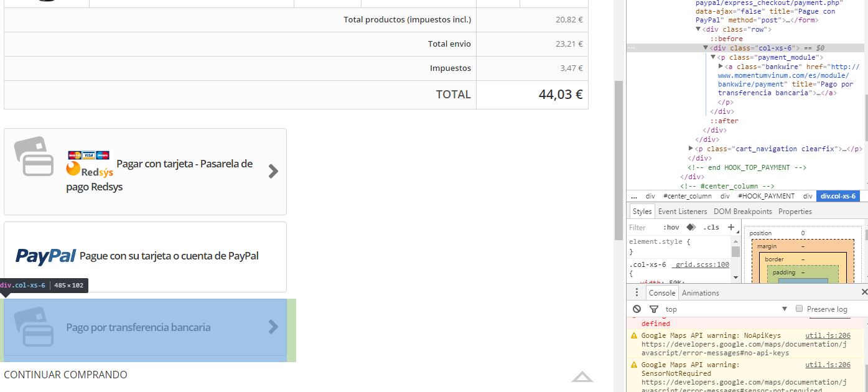Click the scroll-to-top arrow on page

(x=582, y=377)
